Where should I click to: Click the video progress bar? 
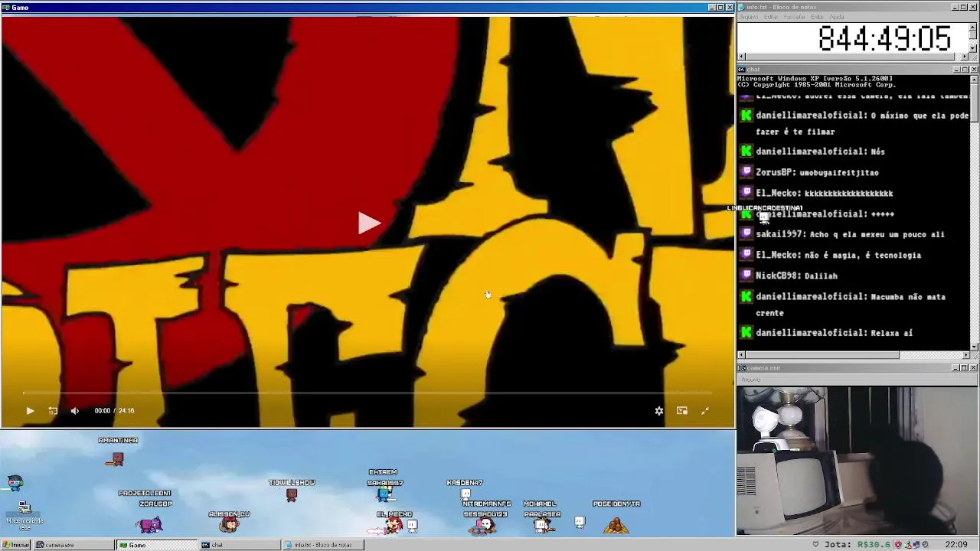[367, 393]
